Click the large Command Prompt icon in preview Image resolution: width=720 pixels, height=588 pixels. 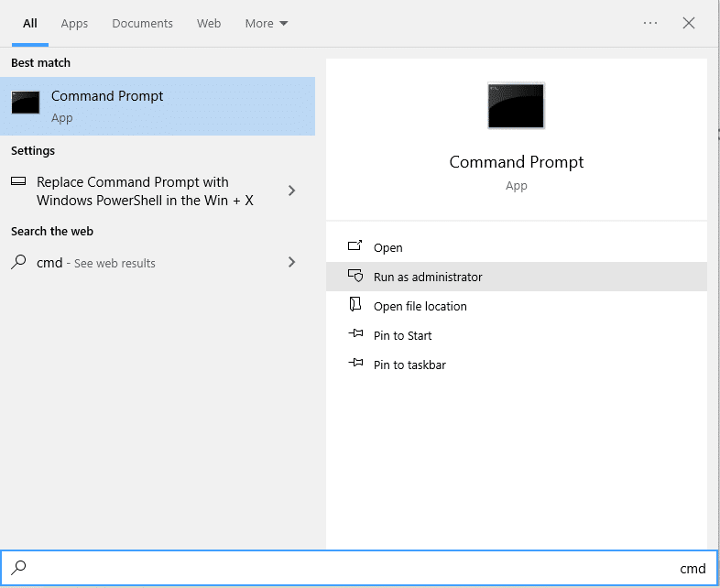[x=517, y=105]
